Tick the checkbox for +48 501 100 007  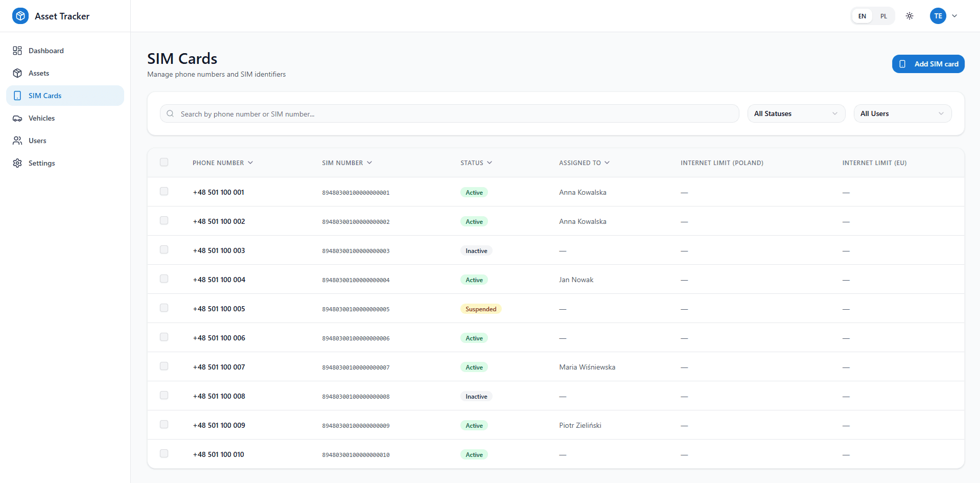coord(164,366)
